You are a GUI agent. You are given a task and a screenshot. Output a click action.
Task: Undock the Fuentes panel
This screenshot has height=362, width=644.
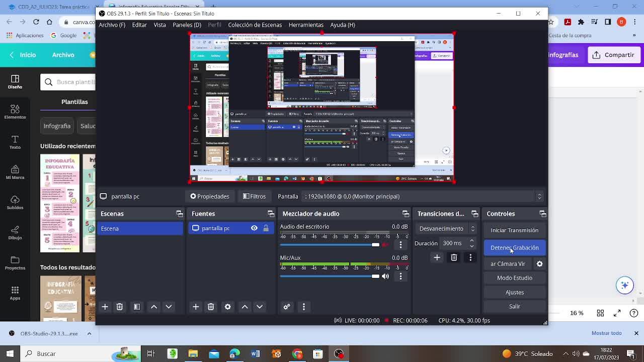click(271, 214)
